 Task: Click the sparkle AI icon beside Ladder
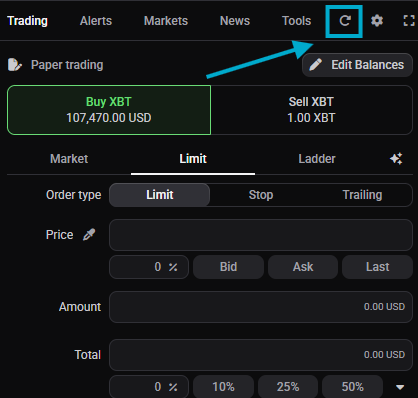coord(396,159)
